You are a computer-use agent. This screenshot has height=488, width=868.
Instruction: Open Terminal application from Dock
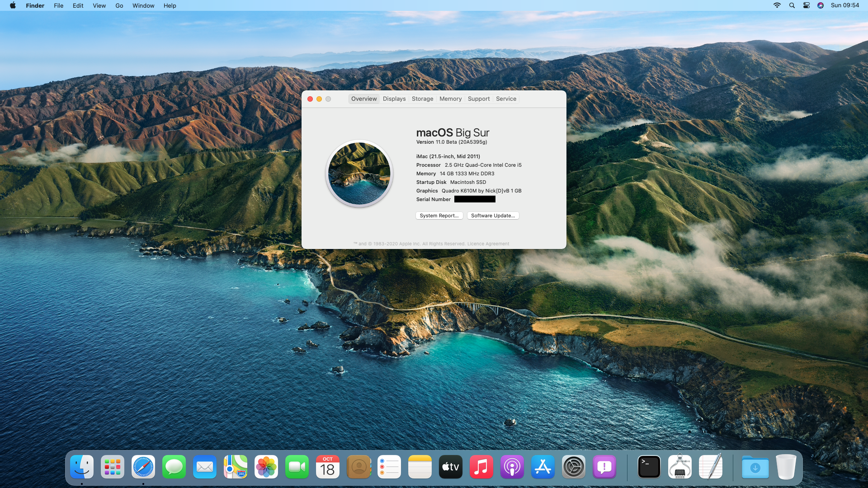click(x=649, y=467)
